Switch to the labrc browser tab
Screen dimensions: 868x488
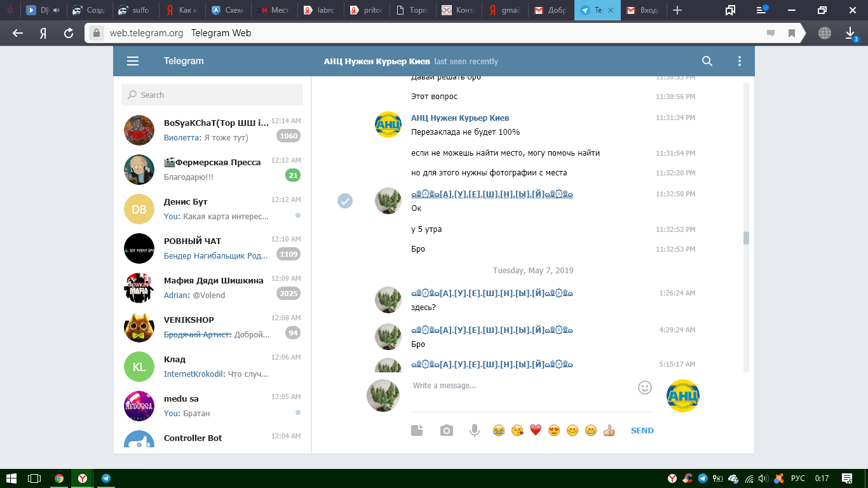click(320, 10)
